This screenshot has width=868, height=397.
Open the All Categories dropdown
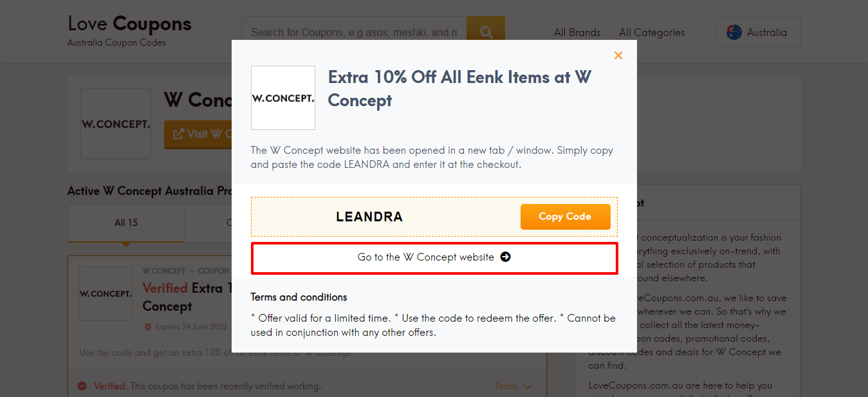click(651, 32)
